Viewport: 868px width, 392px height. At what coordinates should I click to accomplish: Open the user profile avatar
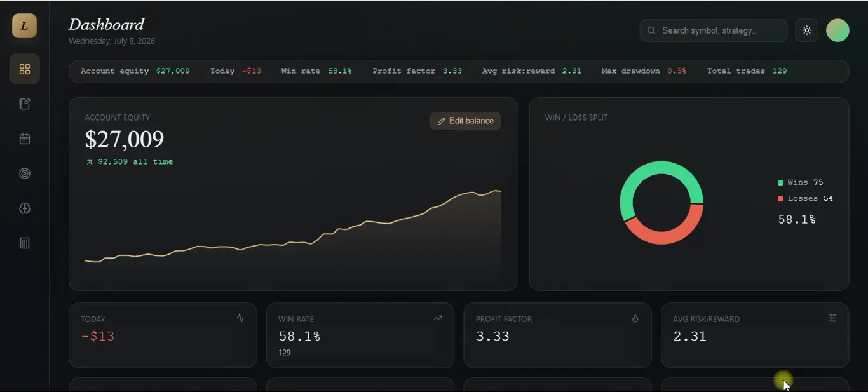pyautogui.click(x=837, y=30)
